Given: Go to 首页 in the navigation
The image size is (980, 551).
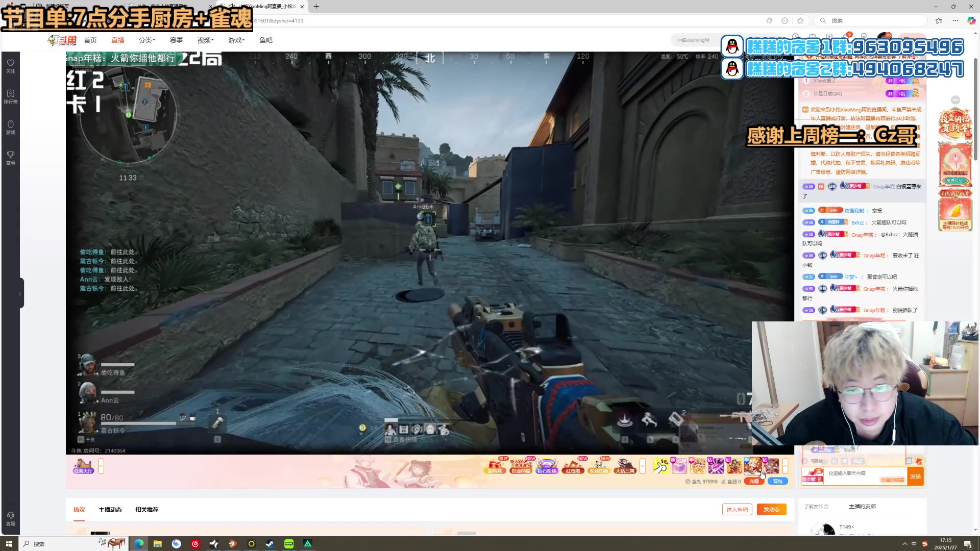Looking at the screenshot, I should 90,40.
